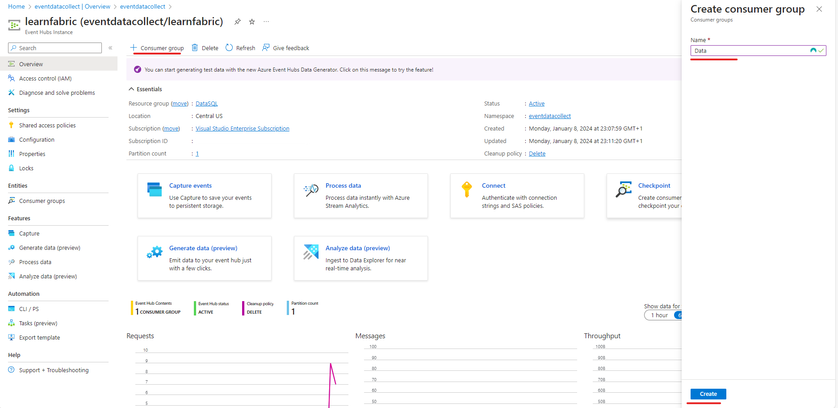Viewport: 838px width, 408px height.
Task: Open the Connect card title
Action: (493, 186)
